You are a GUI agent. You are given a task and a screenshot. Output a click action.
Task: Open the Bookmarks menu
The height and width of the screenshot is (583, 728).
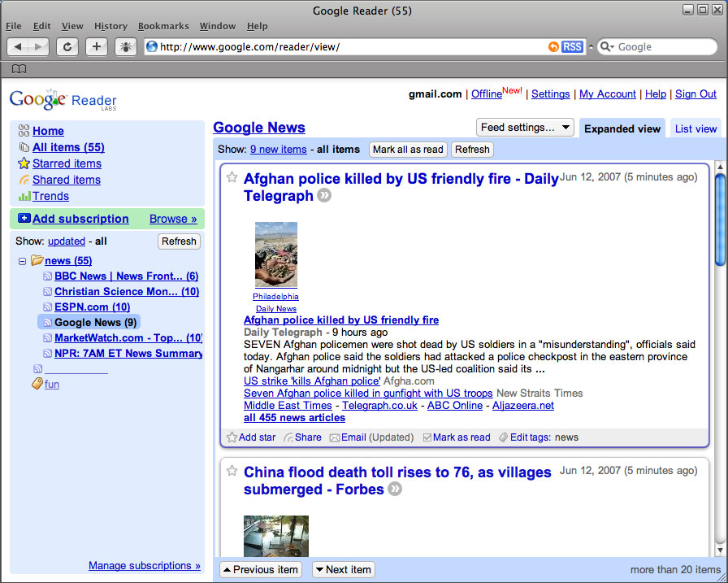point(162,26)
